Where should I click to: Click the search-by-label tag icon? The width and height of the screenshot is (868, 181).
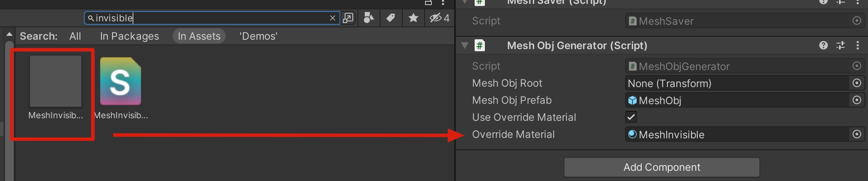(x=390, y=18)
